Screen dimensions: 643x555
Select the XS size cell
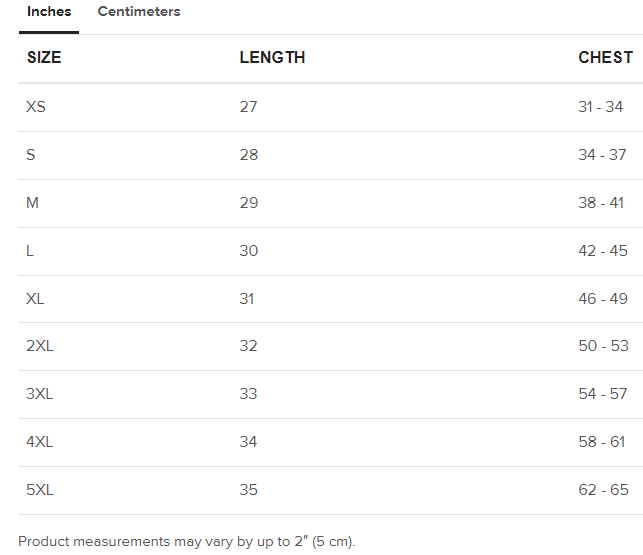36,107
